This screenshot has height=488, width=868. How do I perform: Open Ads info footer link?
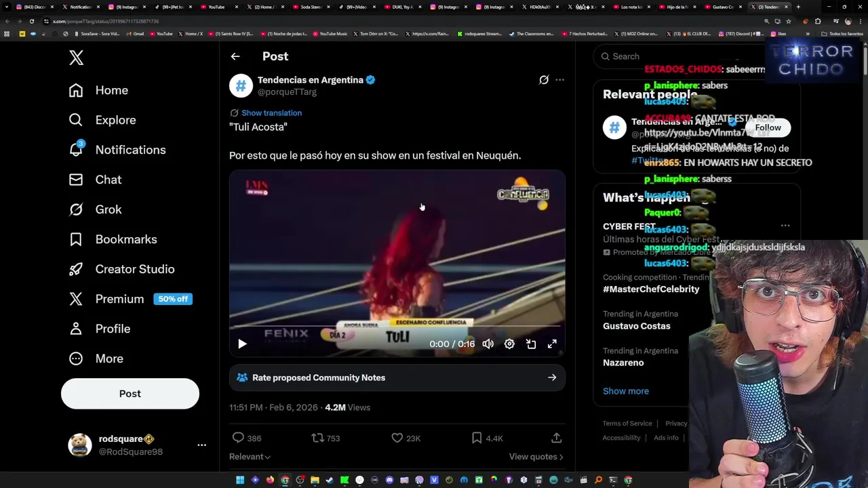pos(666,438)
